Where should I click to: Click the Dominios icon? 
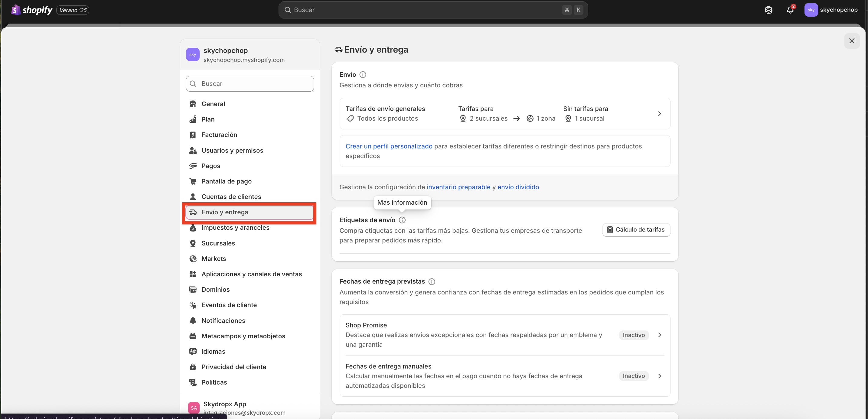(x=193, y=290)
